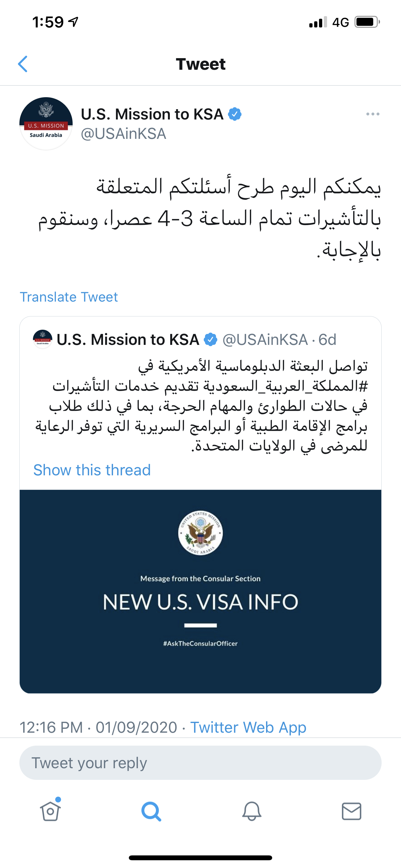Click Translate Tweet link
401x868 pixels.
[69, 297]
